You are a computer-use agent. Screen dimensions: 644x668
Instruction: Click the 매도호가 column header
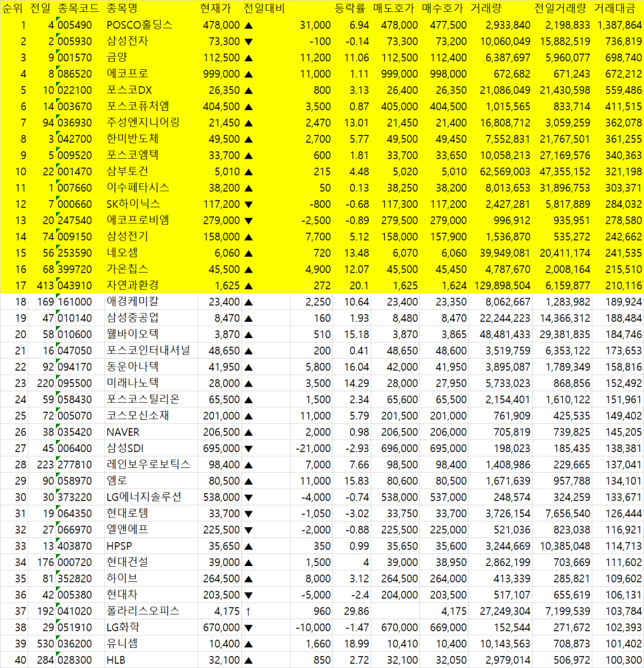tap(393, 8)
